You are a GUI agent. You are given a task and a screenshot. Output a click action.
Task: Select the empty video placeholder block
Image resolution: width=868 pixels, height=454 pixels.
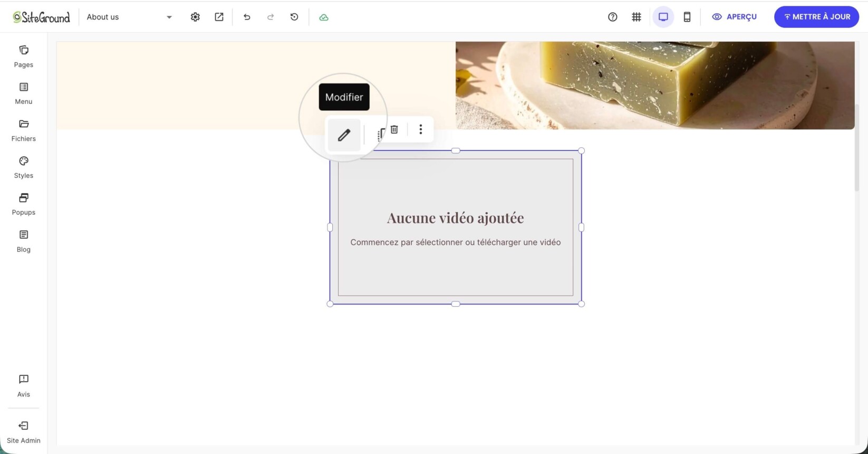click(x=456, y=227)
